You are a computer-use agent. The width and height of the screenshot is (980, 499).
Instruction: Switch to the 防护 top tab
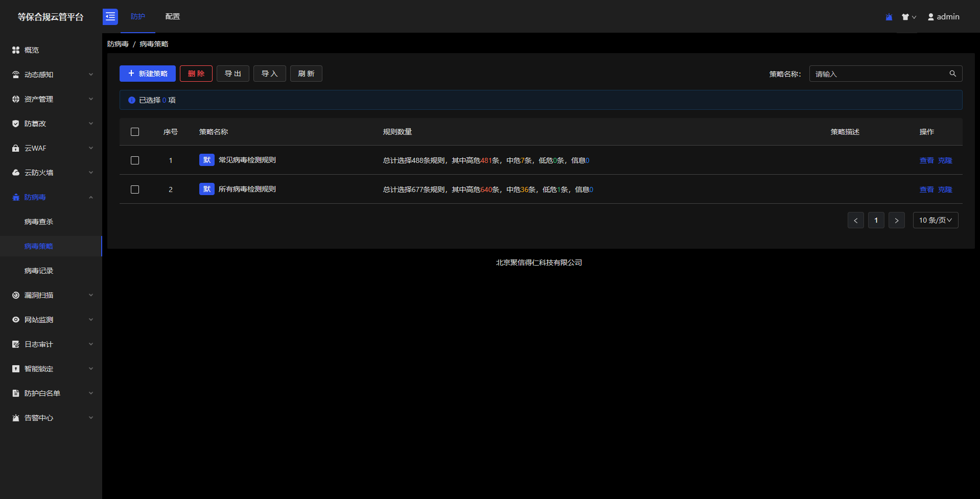pos(138,16)
